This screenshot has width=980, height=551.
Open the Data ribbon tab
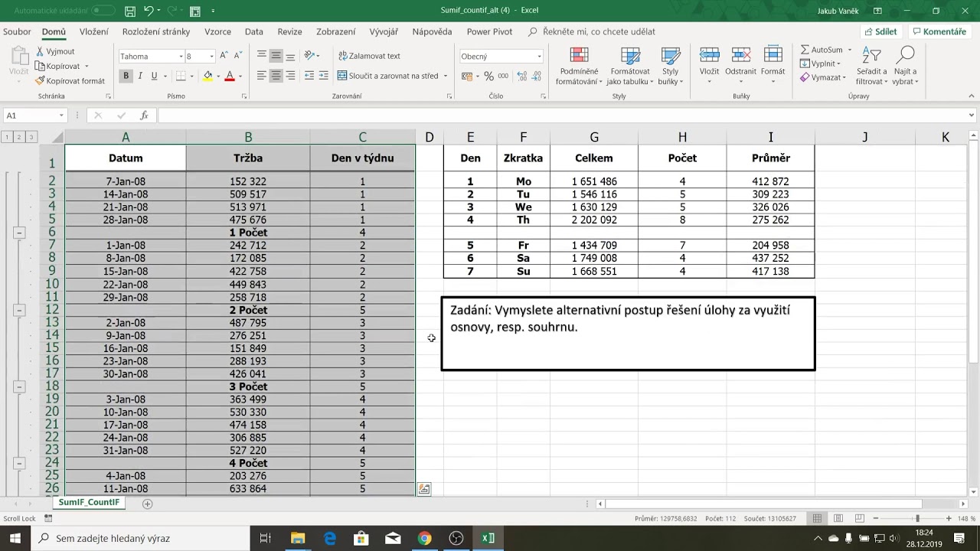254,32
